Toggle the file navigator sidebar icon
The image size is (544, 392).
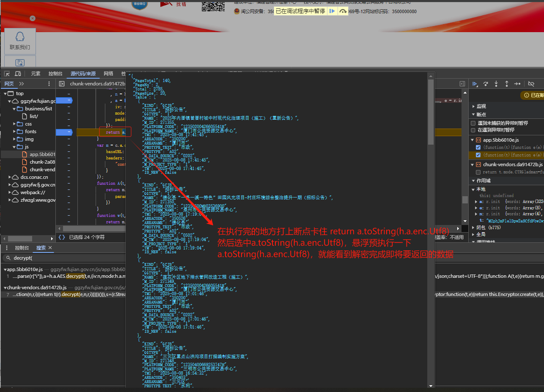(62, 84)
